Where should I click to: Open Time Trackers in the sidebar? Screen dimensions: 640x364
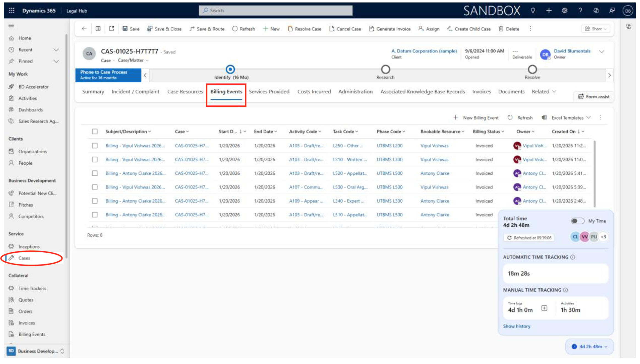coord(32,288)
